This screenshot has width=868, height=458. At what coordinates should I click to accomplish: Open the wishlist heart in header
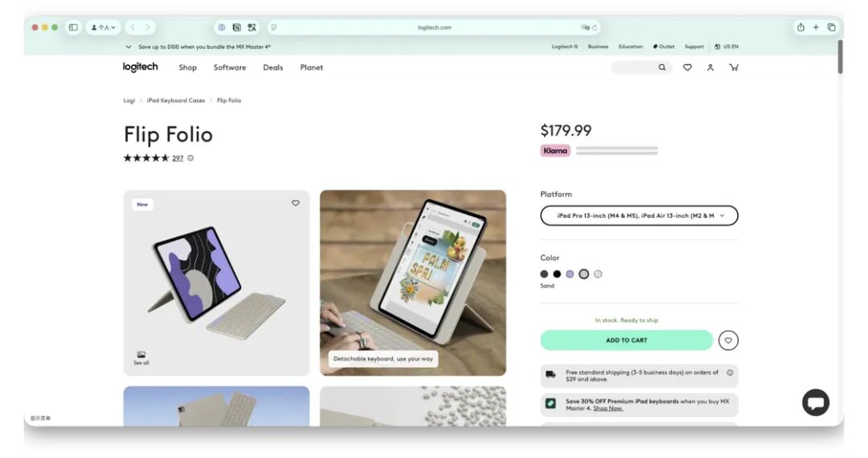click(687, 67)
